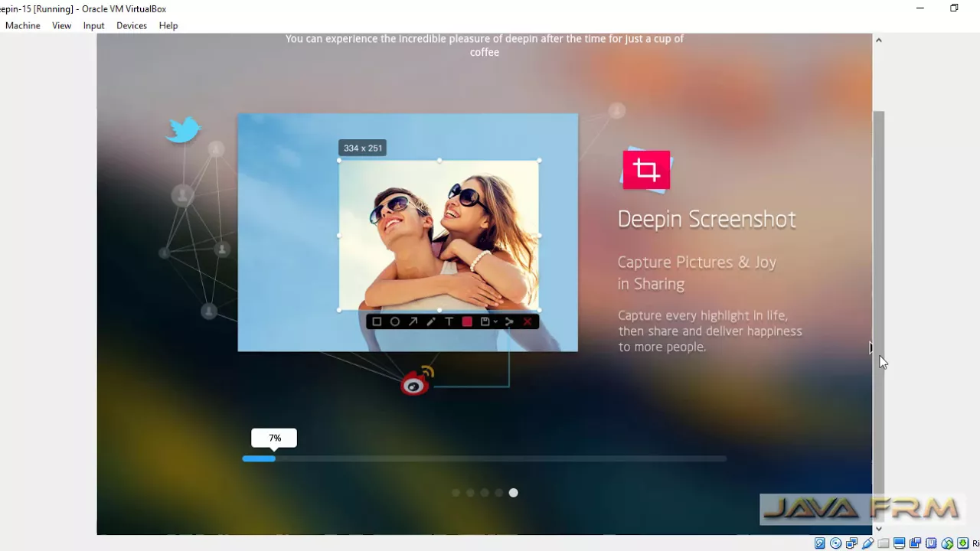Image resolution: width=980 pixels, height=551 pixels.
Task: Click the optical disk status icon
Action: tap(835, 543)
